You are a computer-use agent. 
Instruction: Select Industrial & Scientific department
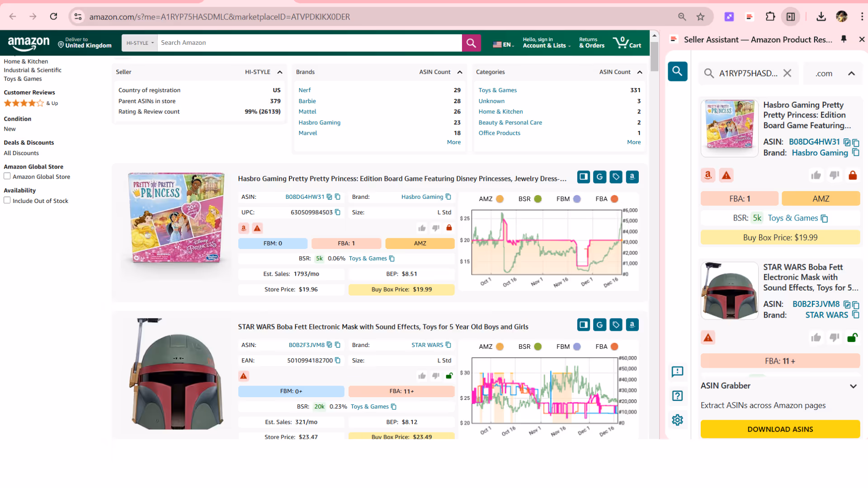[x=33, y=70]
